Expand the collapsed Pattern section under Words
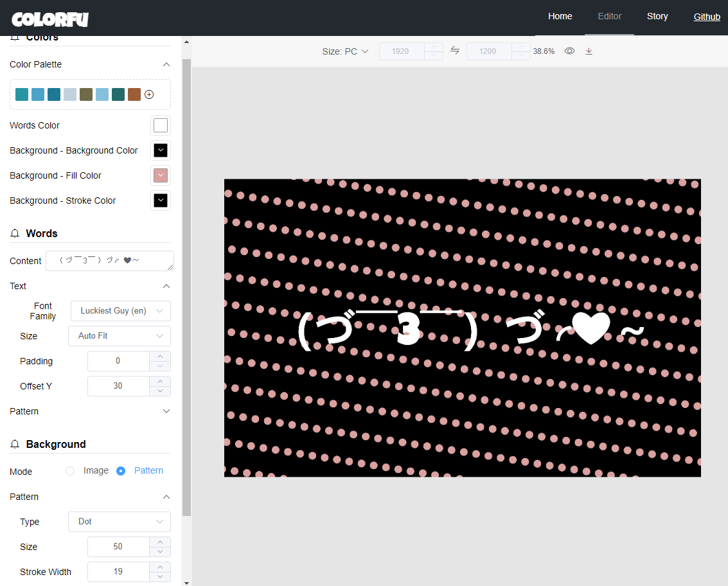The width and height of the screenshot is (728, 586). tap(90, 411)
